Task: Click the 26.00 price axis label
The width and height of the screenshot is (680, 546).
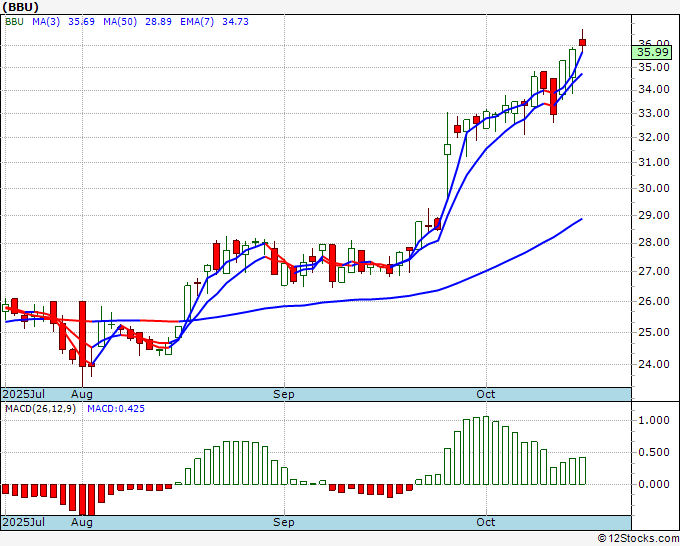Action: click(x=654, y=301)
